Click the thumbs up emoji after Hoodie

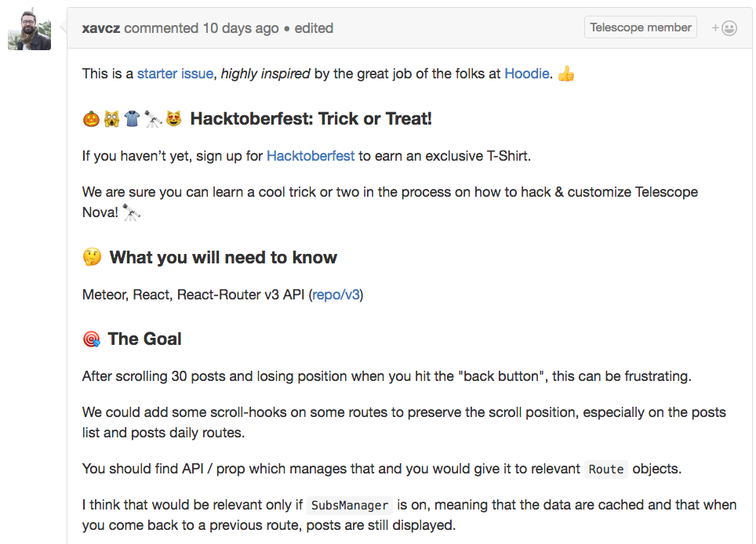tap(566, 74)
